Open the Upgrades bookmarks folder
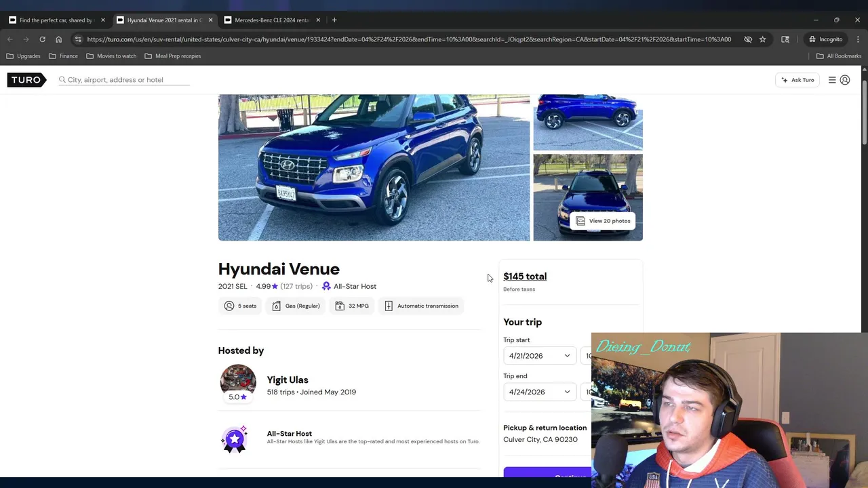The image size is (868, 488). click(24, 56)
